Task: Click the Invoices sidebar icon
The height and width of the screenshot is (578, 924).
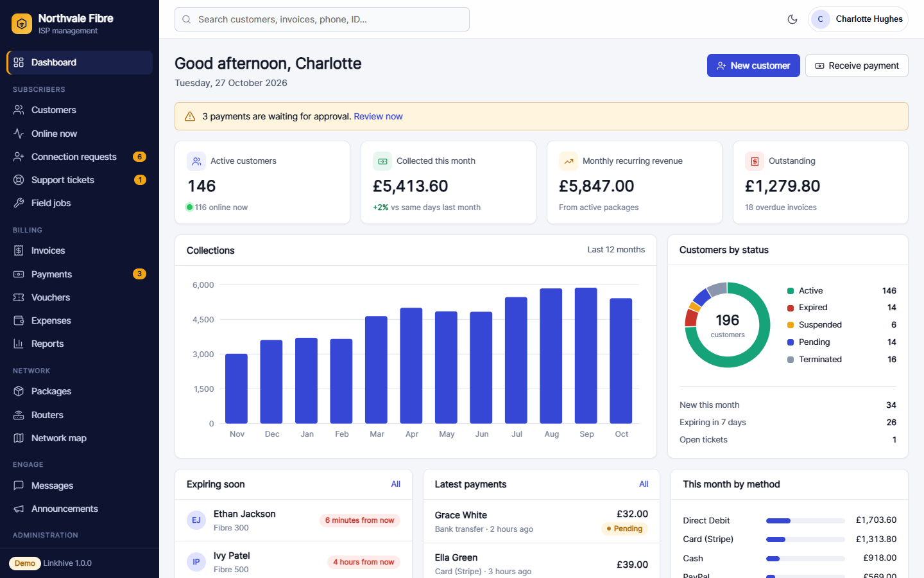Action: tap(19, 250)
